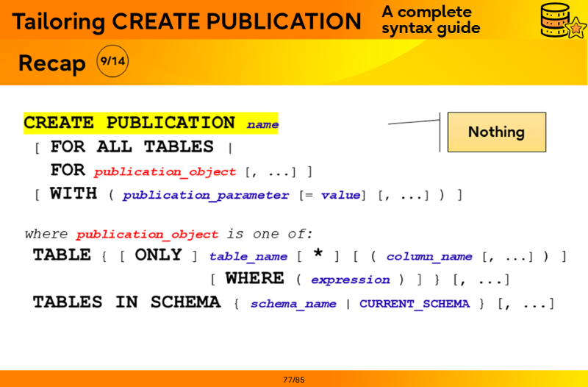Click the column_name placeholder

[429, 257]
